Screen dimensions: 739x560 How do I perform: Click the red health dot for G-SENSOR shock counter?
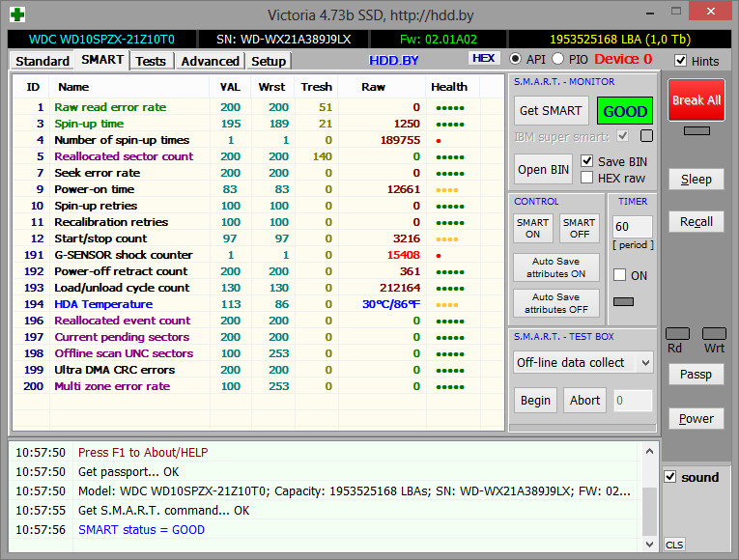[x=439, y=256]
